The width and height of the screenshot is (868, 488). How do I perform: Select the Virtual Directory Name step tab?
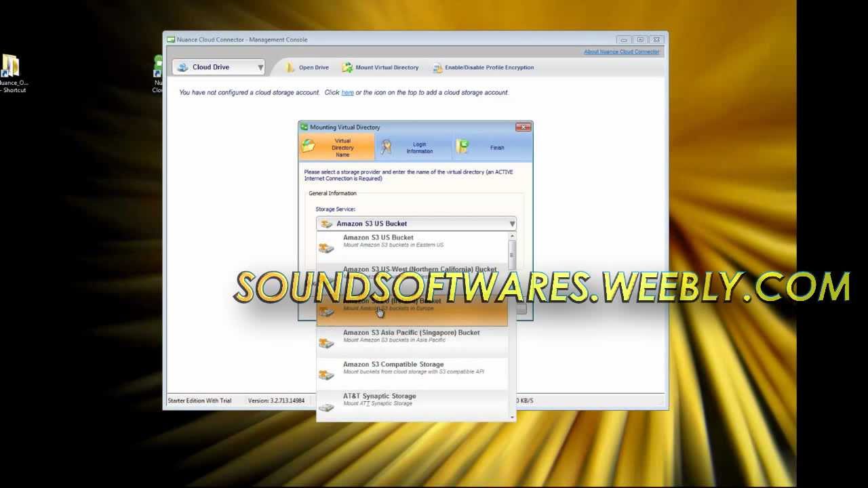[x=337, y=147]
